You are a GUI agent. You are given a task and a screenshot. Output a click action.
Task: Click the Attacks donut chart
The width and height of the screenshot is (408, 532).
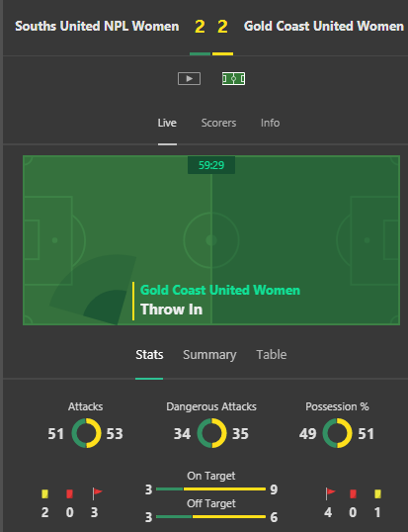click(86, 433)
